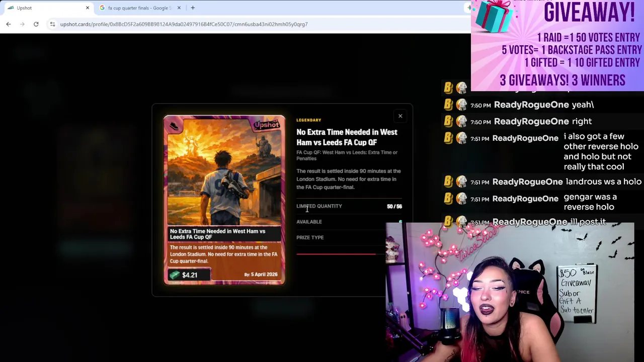Viewport: 644px width, 362px height.
Task: Click the AVAILABLE label
Action: (x=309, y=222)
